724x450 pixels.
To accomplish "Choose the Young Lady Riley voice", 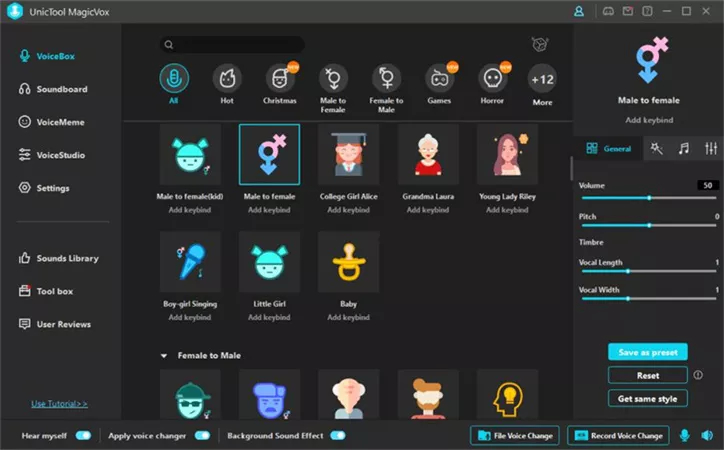I will tap(507, 154).
